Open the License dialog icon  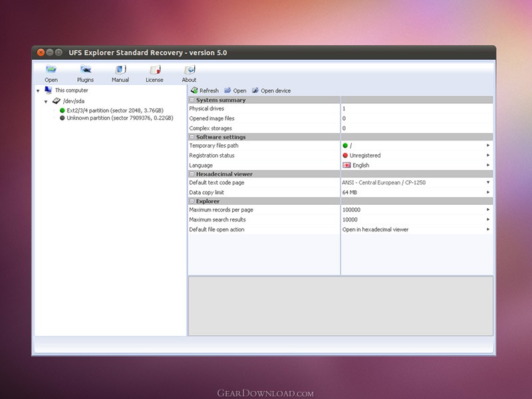click(x=154, y=74)
